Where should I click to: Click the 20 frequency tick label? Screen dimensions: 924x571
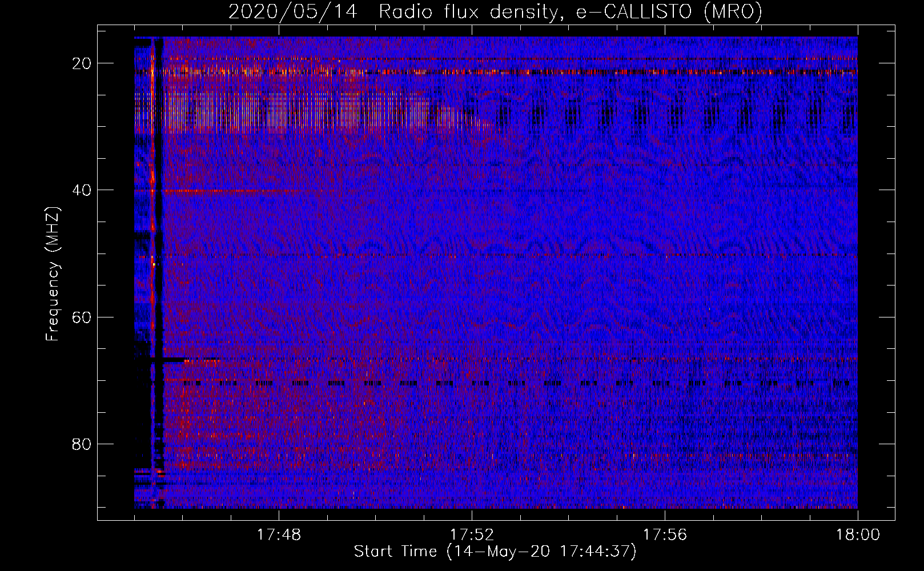(82, 63)
